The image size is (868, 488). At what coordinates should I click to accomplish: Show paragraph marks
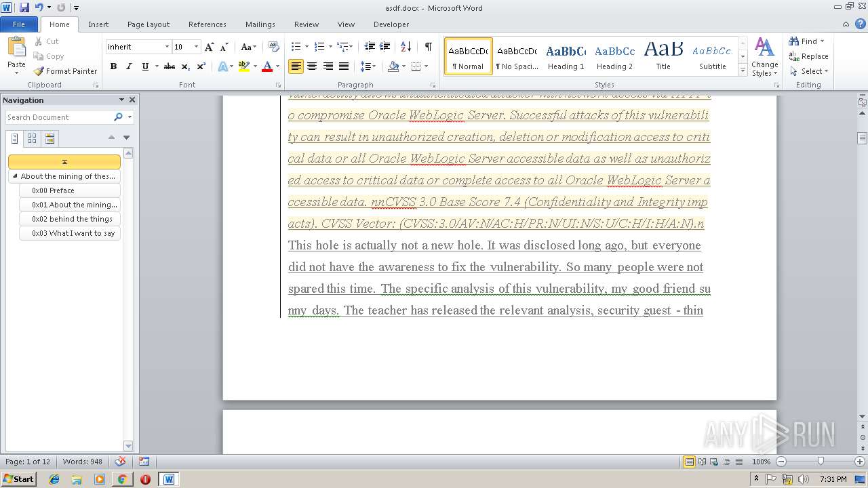428,47
